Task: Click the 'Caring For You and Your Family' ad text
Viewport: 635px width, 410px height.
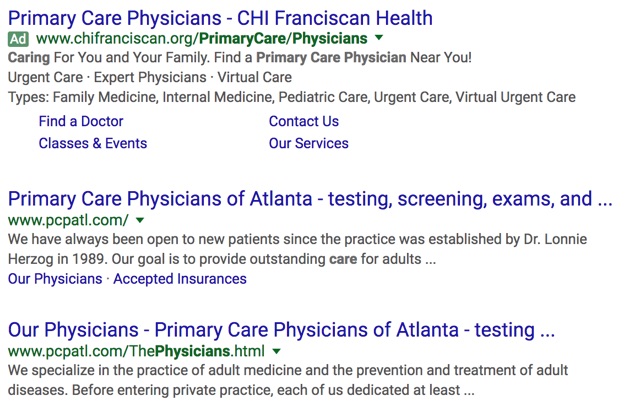Action: click(239, 58)
